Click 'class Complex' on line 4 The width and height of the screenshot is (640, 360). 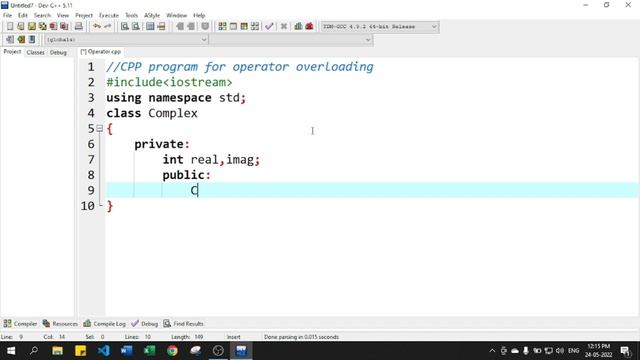152,113
